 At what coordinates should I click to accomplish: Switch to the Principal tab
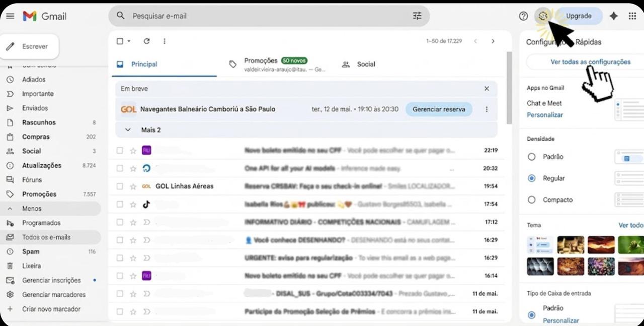[164, 64]
